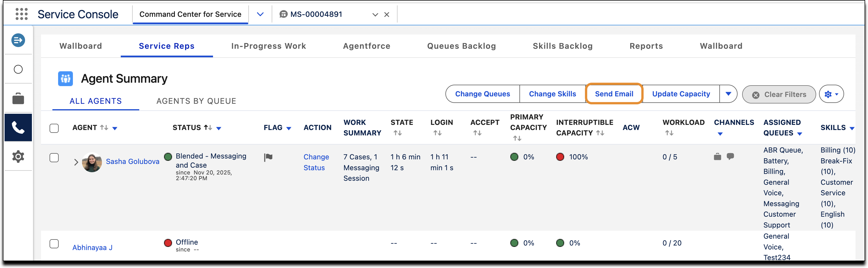Sort by the Status column arrows
Image resolution: width=868 pixels, height=268 pixels.
[208, 128]
